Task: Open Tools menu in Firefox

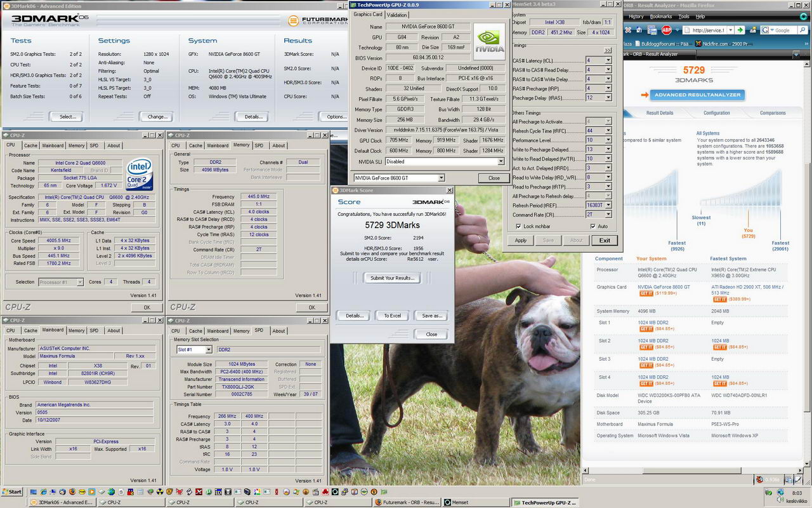Action: coord(684,17)
